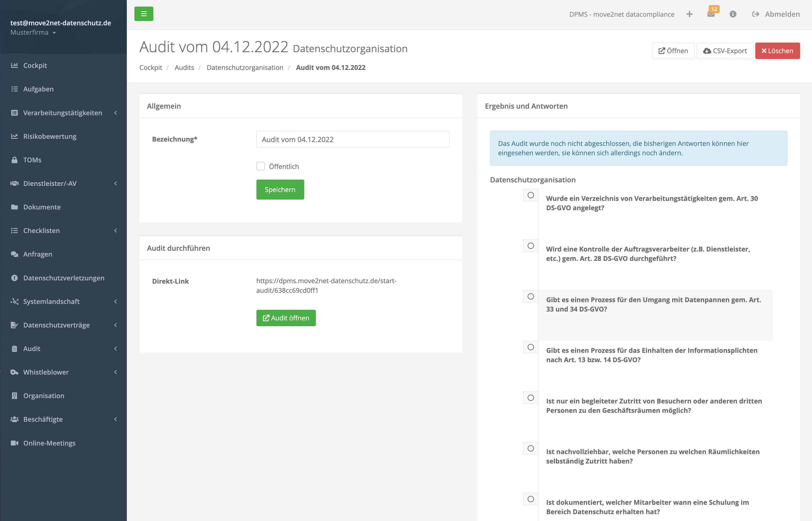Click the Organisation building icon
812x521 pixels.
(14, 395)
